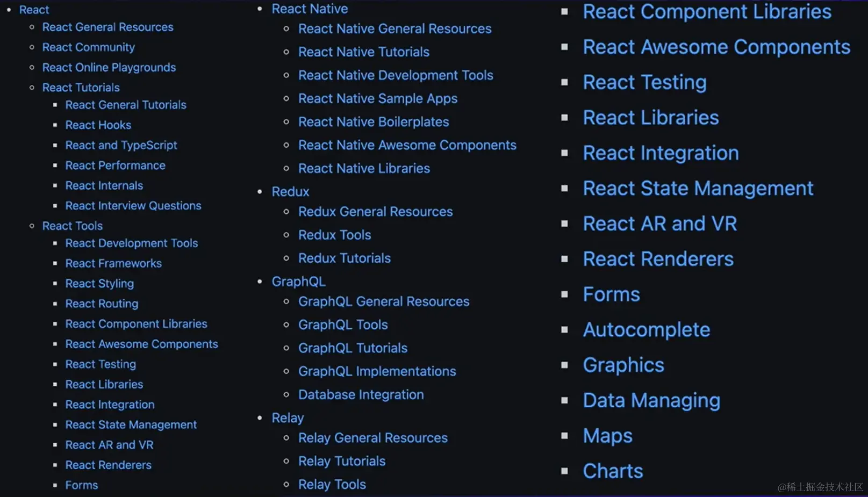Jump to React Tutorials section
The height and width of the screenshot is (497, 868).
(81, 88)
